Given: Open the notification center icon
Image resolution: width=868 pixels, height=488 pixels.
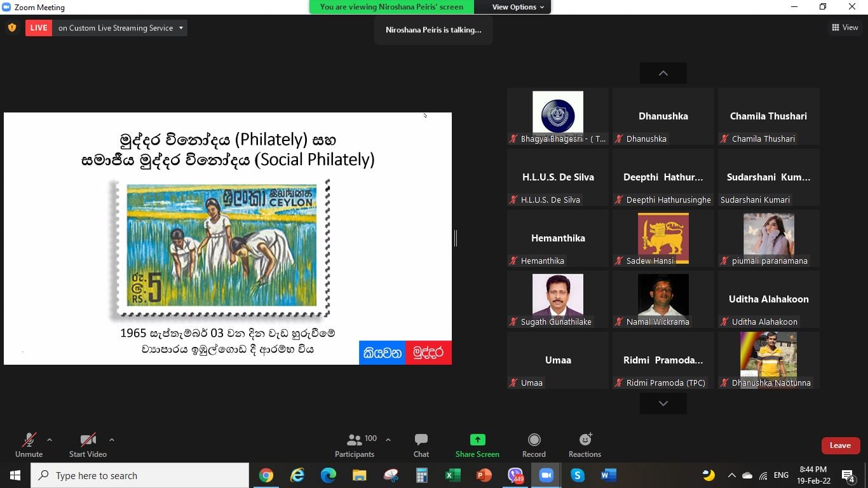Looking at the screenshot, I should 848,475.
